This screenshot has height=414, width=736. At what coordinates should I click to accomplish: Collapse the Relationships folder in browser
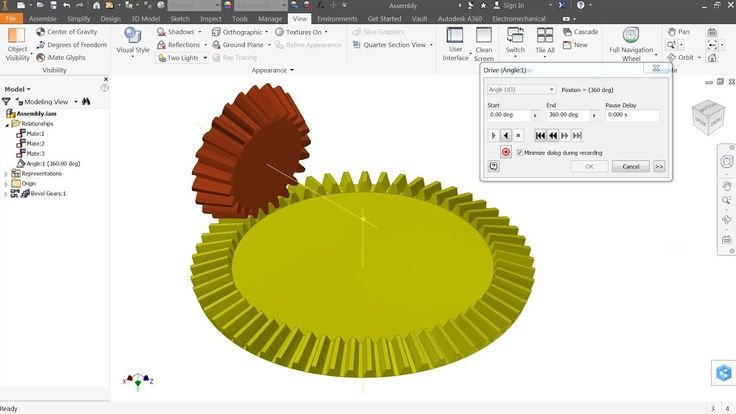coord(6,124)
